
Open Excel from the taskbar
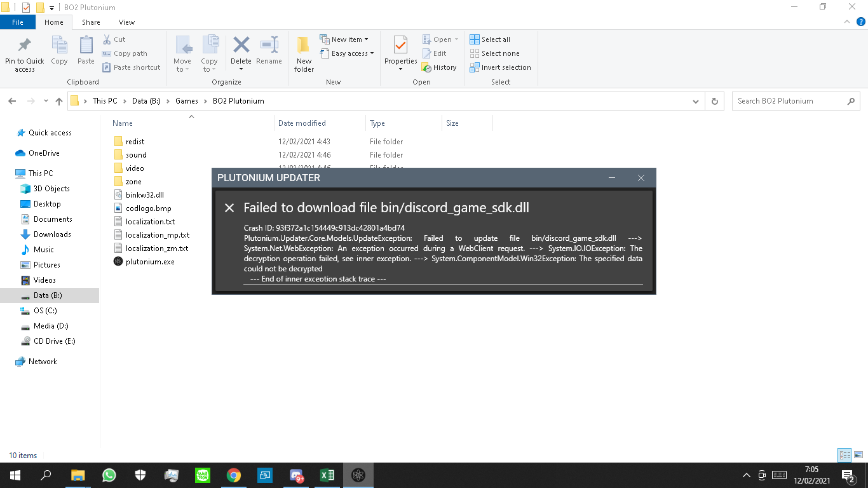pyautogui.click(x=327, y=475)
